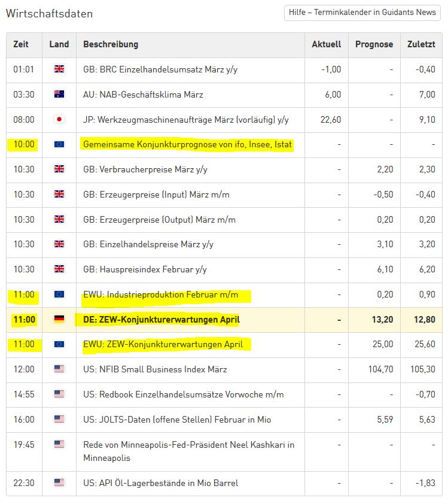Click the Zuletzt value 12,80

425,320
